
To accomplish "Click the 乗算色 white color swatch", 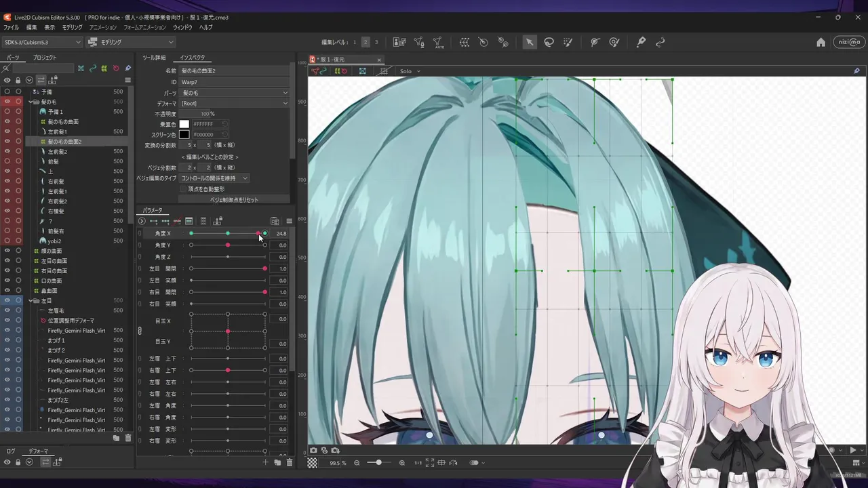I will pos(184,124).
